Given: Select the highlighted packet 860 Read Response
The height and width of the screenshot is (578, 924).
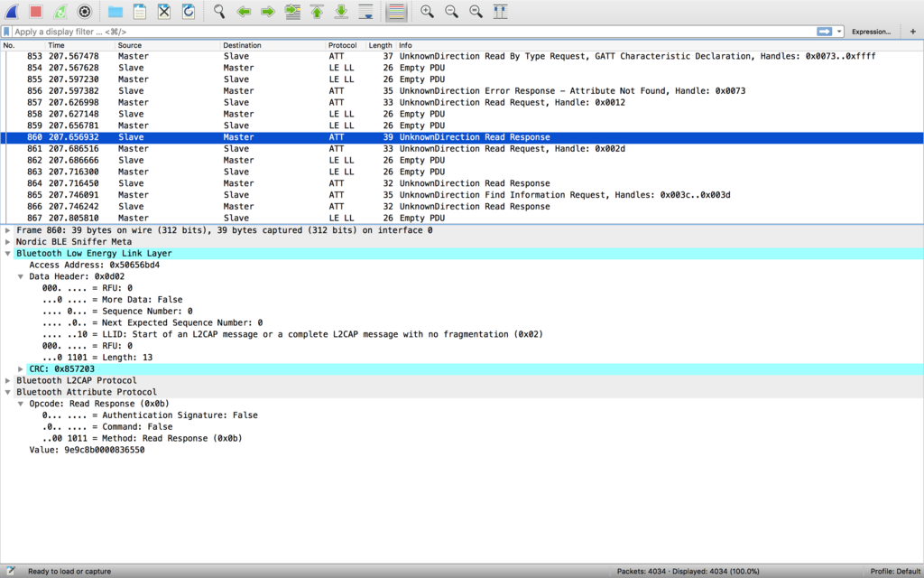Looking at the screenshot, I should [462, 137].
